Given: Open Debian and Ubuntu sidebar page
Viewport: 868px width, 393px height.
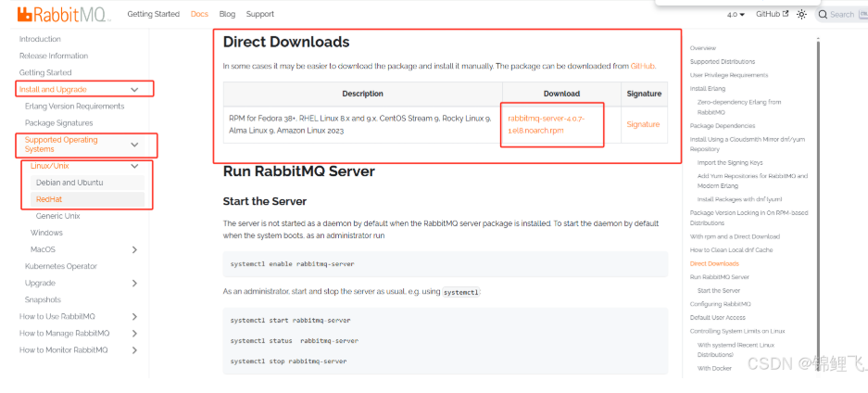Looking at the screenshot, I should [x=69, y=183].
